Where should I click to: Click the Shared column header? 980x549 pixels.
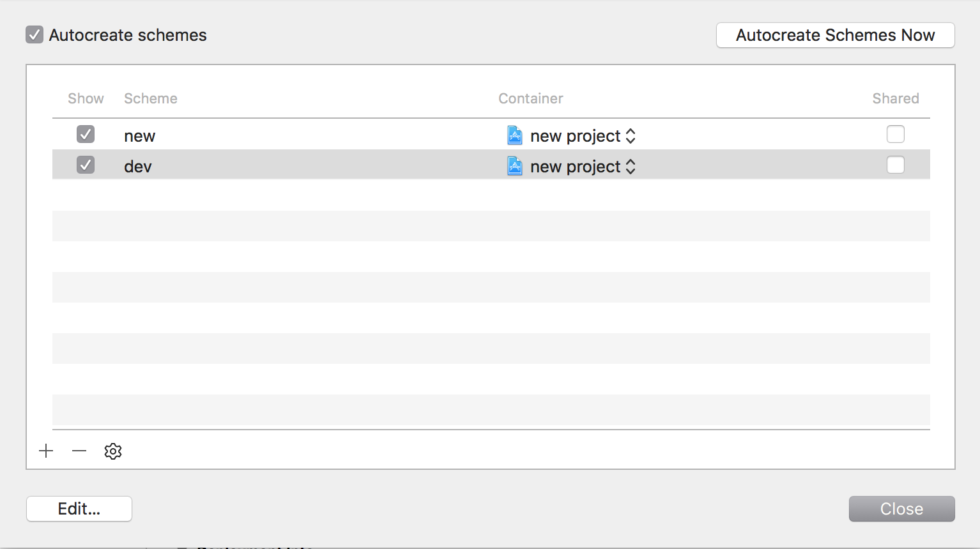[895, 98]
